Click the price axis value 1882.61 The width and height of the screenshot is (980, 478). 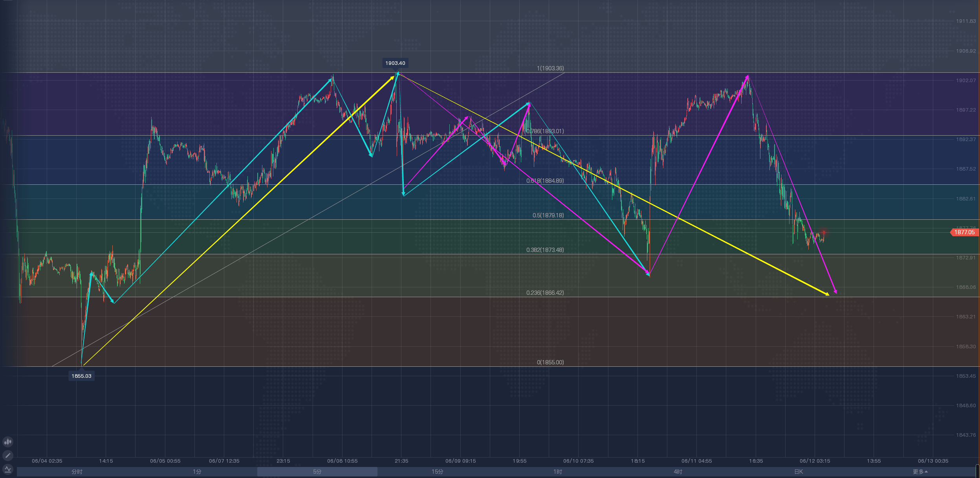click(966, 199)
